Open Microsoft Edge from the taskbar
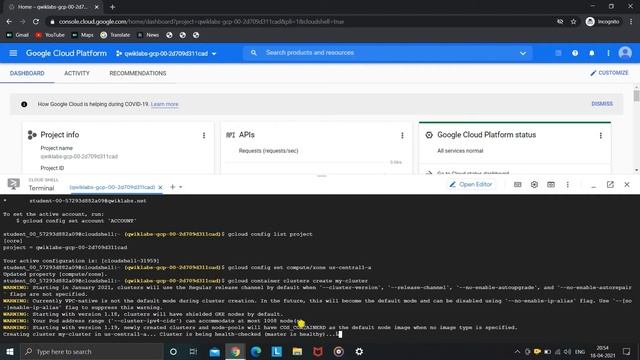The width and height of the screenshot is (640, 360). click(256, 351)
